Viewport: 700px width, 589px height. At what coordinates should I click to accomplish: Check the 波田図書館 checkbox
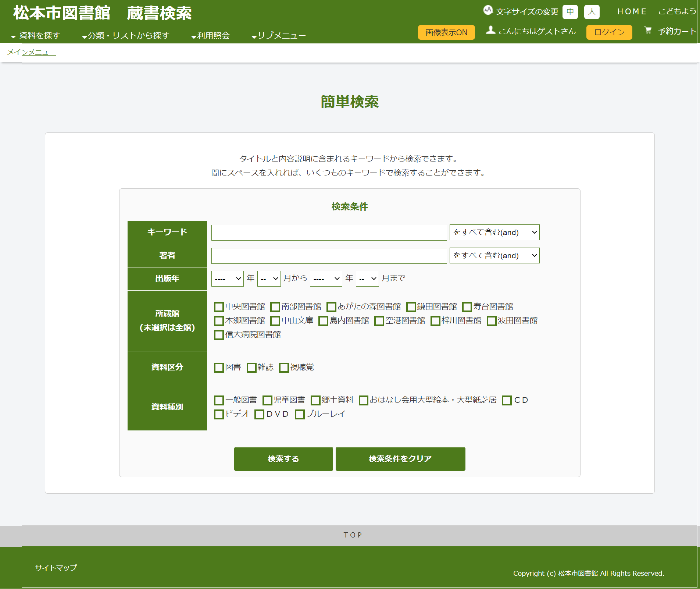tap(492, 321)
